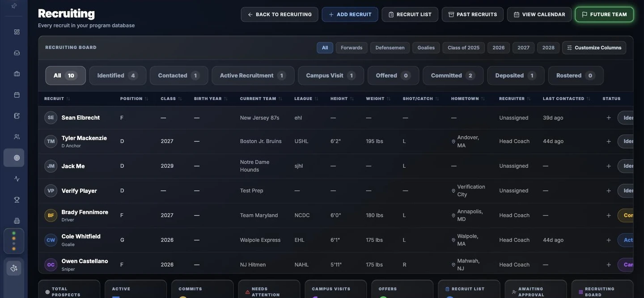Screen dimensions: 644x298
Task: Filter board to Forwards
Action: [x=352, y=48]
